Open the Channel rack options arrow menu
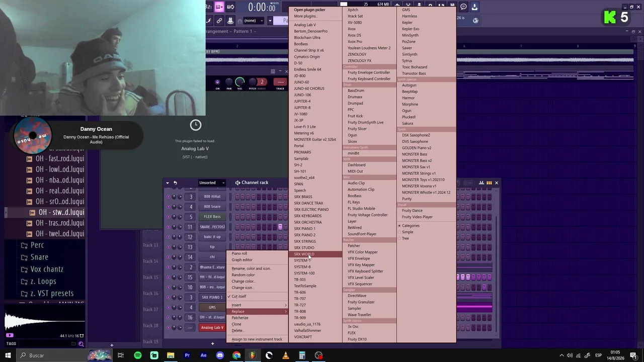 tap(168, 183)
